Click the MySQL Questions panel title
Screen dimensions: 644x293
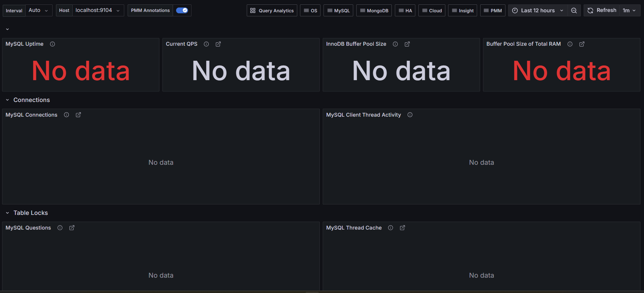28,228
